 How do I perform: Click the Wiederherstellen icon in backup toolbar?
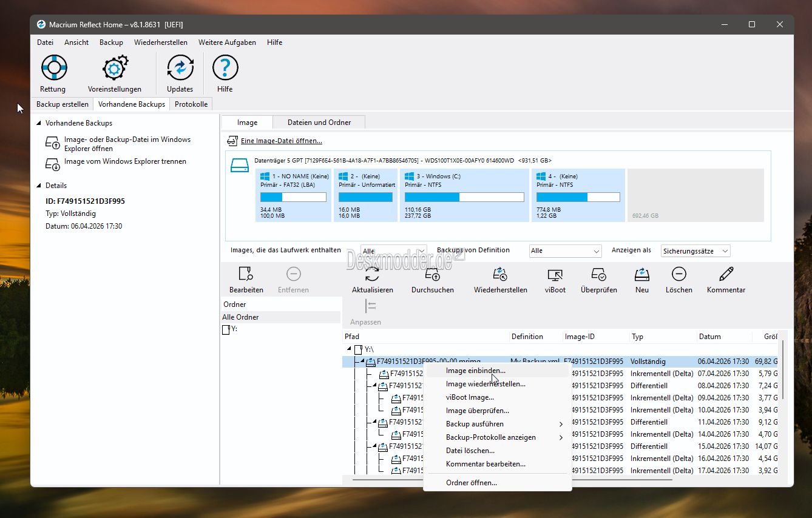point(500,275)
